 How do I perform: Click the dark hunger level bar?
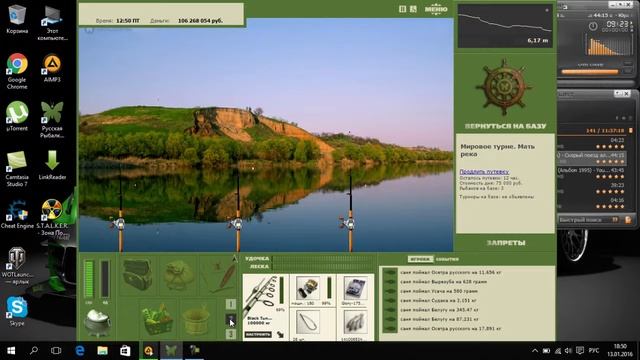point(105,279)
